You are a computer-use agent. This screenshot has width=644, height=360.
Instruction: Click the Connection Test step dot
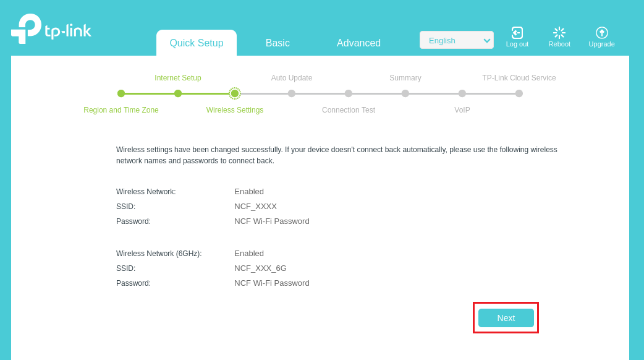pos(349,93)
